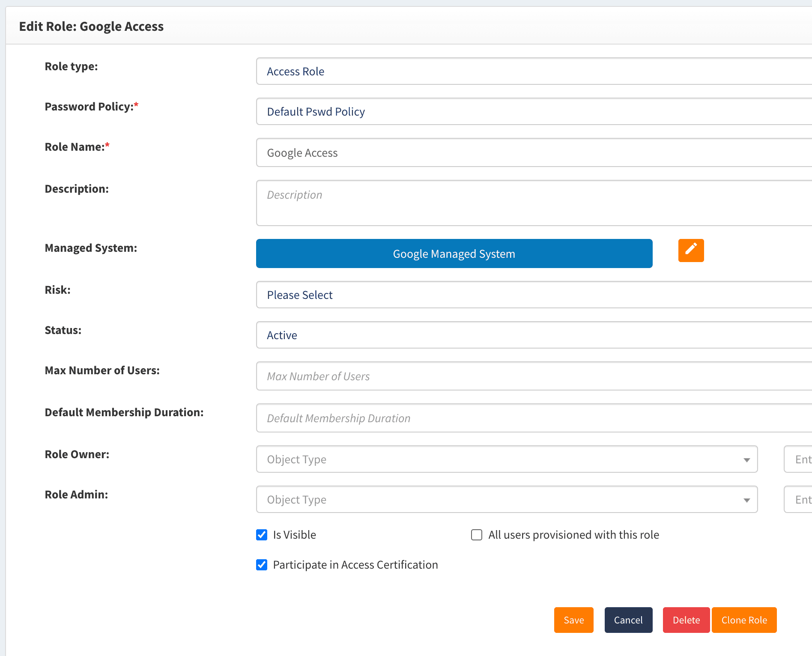Image resolution: width=812 pixels, height=656 pixels.
Task: Click the Save button
Action: click(573, 620)
